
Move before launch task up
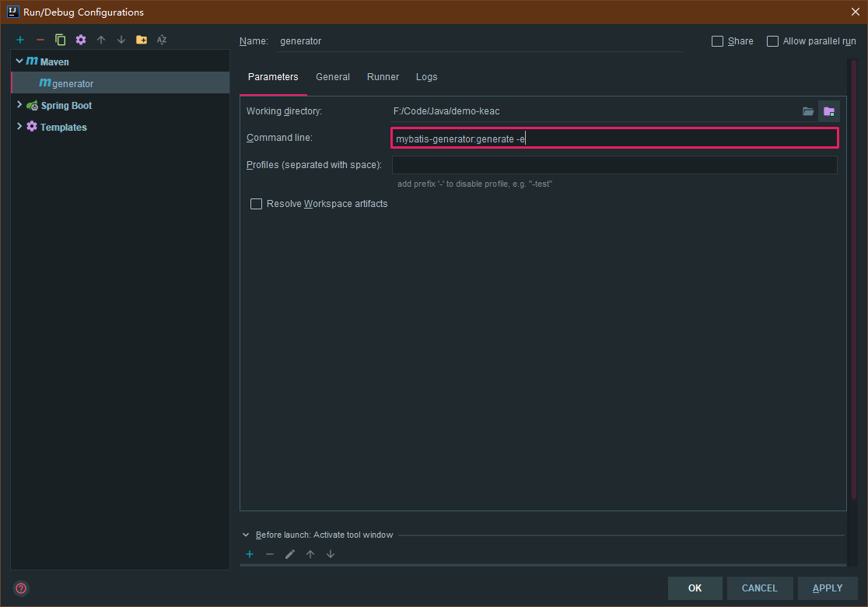[310, 554]
